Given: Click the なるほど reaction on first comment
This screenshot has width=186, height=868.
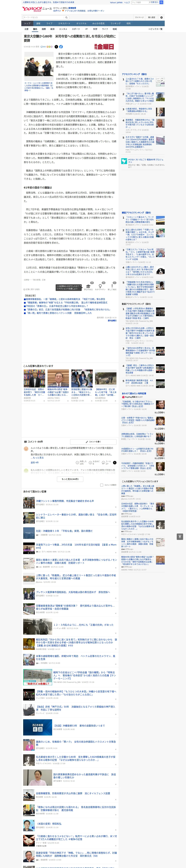Looking at the screenshot, I should [x=94, y=463].
